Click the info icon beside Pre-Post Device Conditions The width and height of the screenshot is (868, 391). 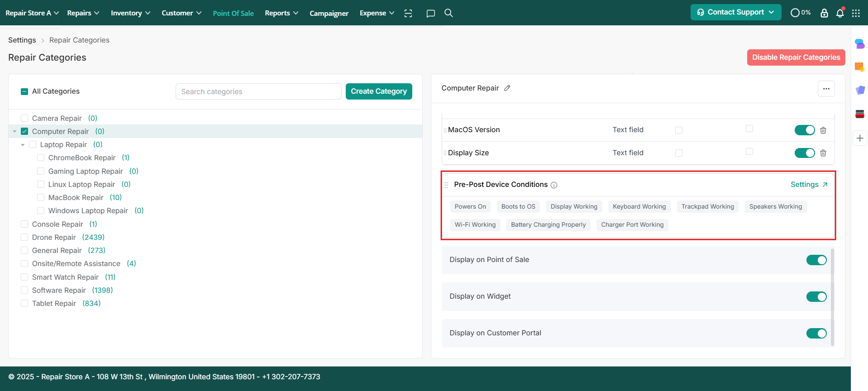tap(554, 185)
